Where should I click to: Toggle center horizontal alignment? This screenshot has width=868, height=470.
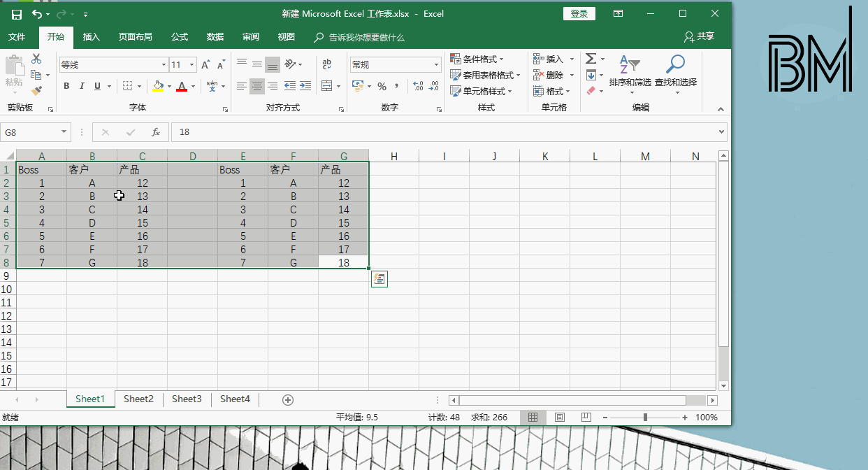(257, 86)
